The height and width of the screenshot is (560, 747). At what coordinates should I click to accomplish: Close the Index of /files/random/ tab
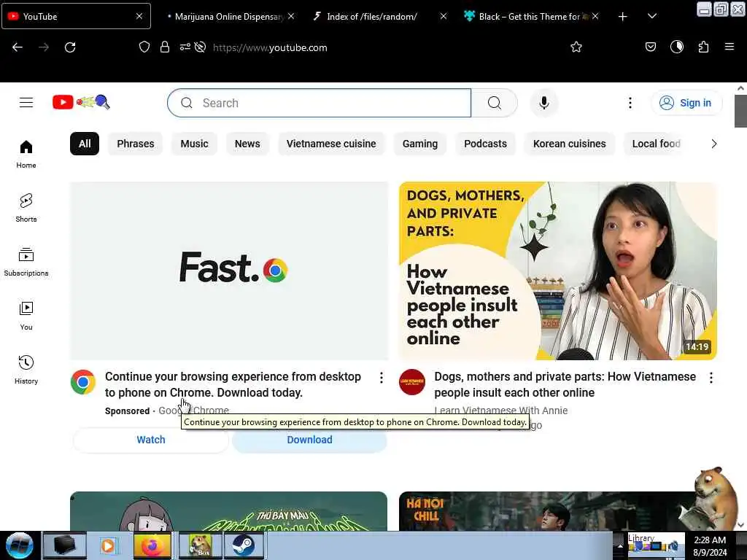pos(443,16)
